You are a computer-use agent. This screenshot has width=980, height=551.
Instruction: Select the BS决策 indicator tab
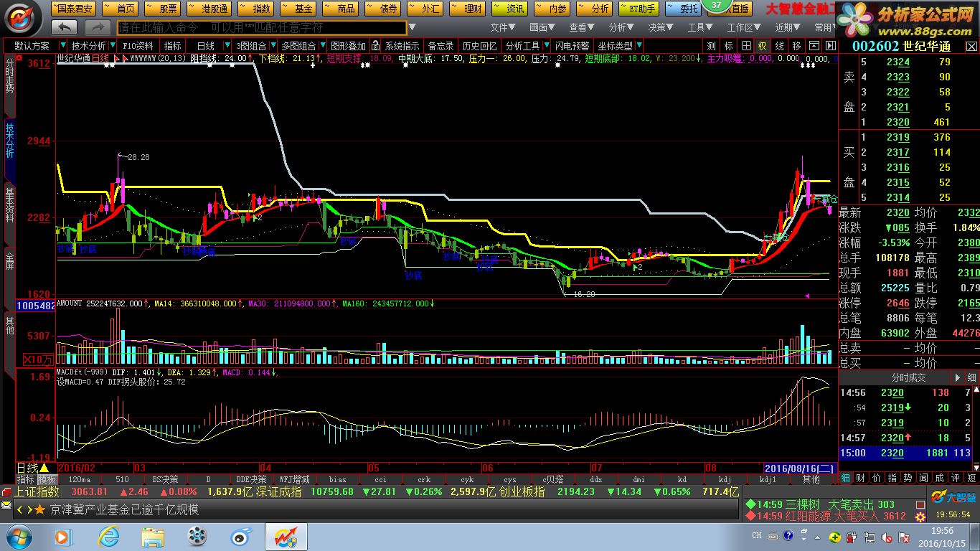pyautogui.click(x=165, y=479)
